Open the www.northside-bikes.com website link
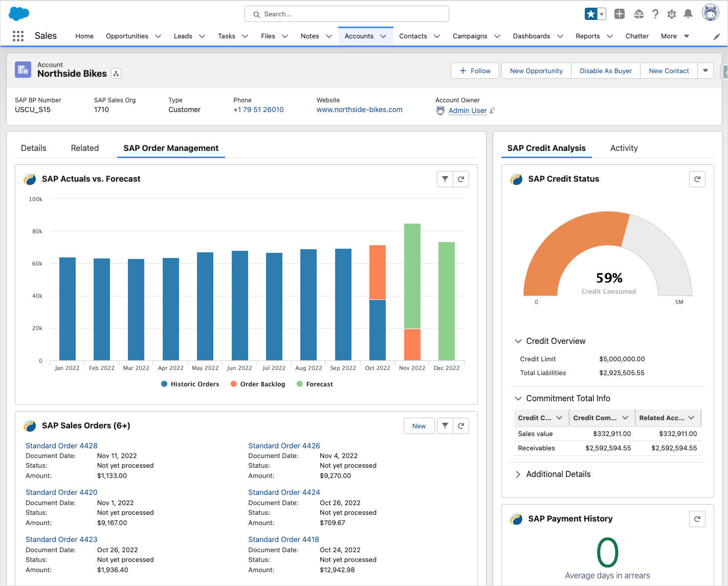This screenshot has height=586, width=728. pyautogui.click(x=359, y=110)
